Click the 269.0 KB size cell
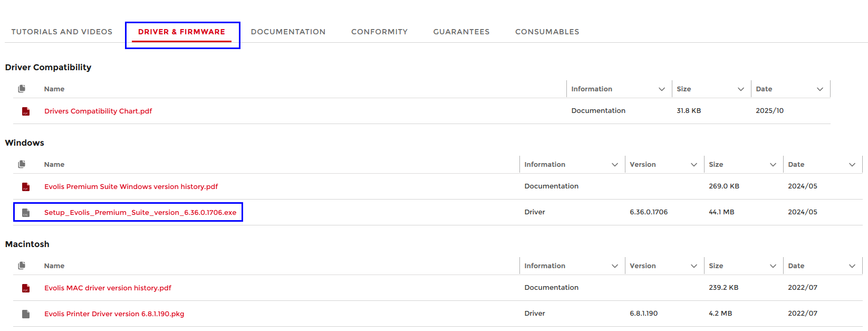The height and width of the screenshot is (331, 868). click(x=724, y=186)
